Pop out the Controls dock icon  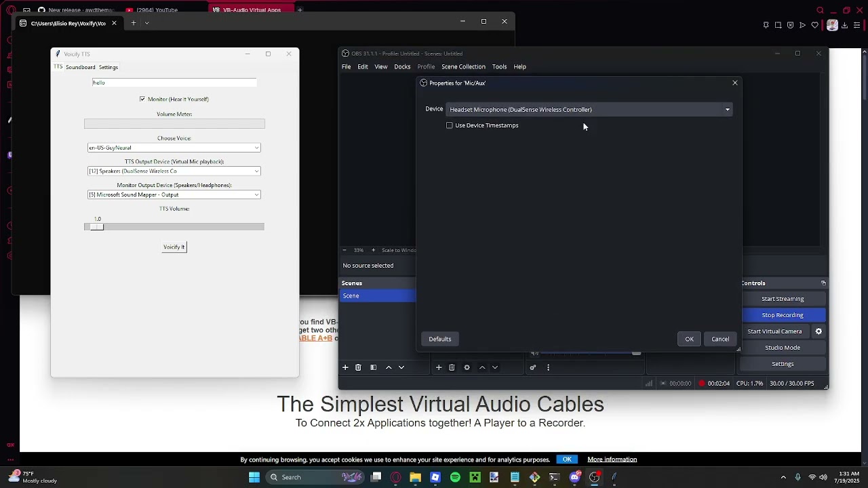(x=823, y=283)
